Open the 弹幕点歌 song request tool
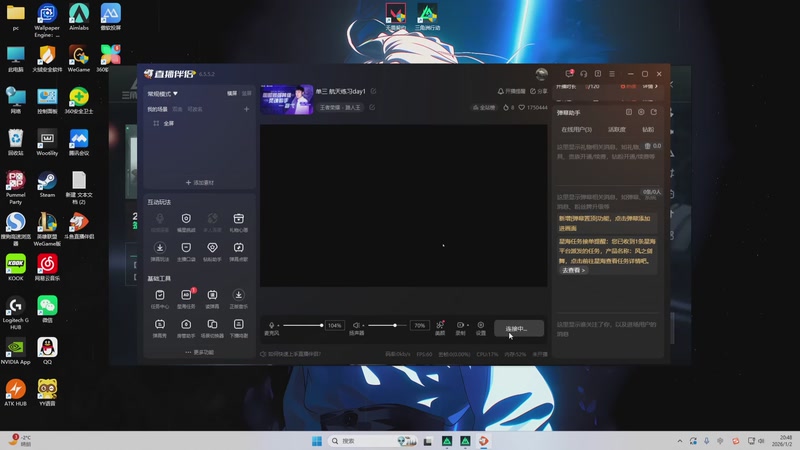Viewport: 800px width, 450px height. click(238, 252)
